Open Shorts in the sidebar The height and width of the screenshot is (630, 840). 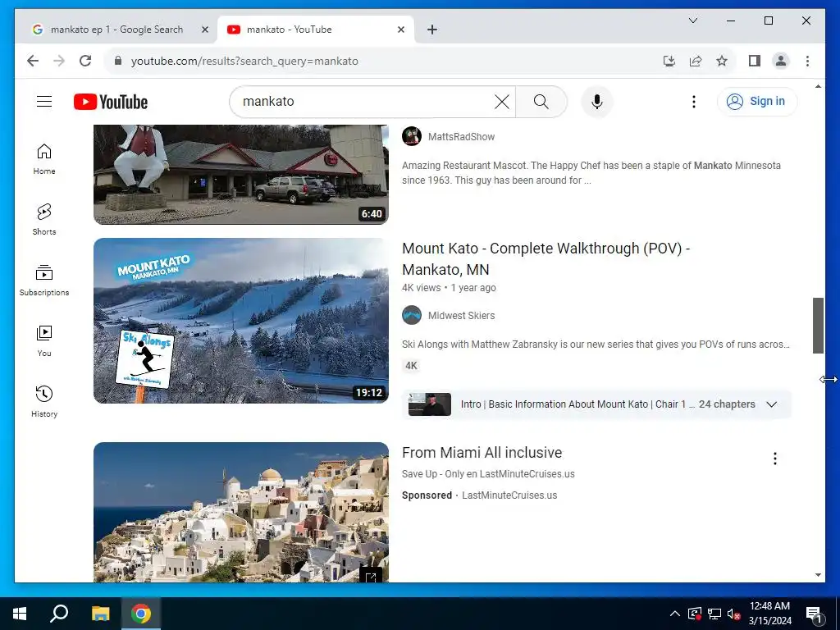[44, 220]
